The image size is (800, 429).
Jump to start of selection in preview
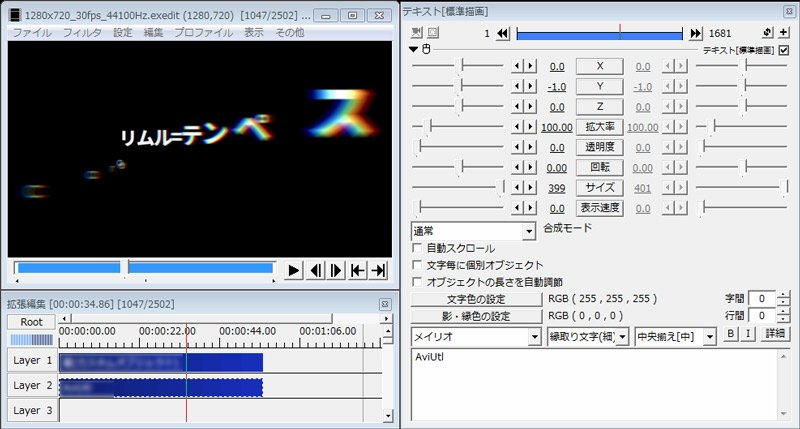pos(357,270)
